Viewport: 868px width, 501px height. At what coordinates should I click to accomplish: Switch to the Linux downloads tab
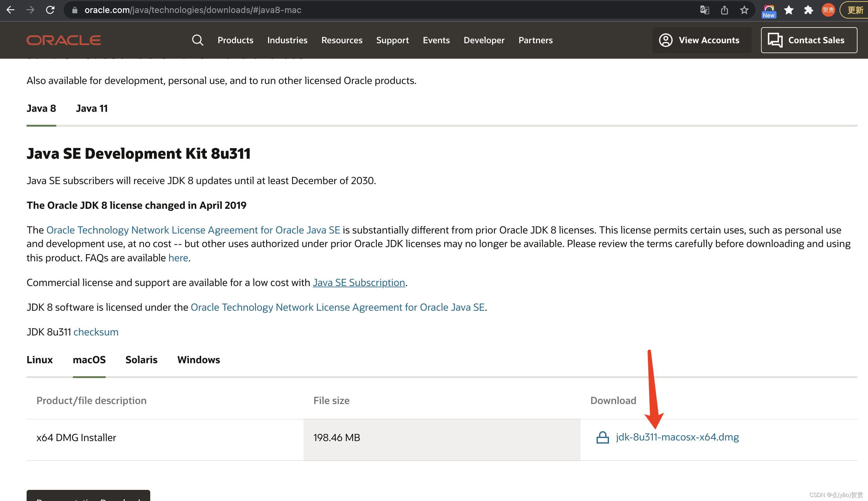[x=39, y=359]
